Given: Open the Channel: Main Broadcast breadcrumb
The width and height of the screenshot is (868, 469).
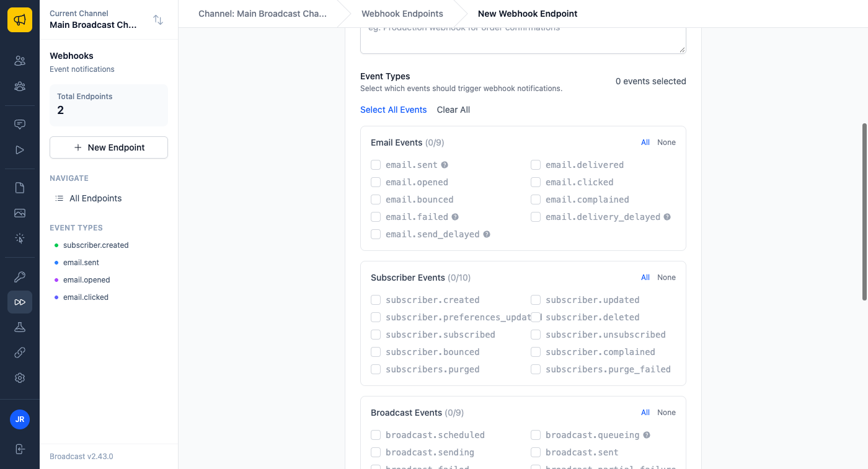Looking at the screenshot, I should coord(262,14).
